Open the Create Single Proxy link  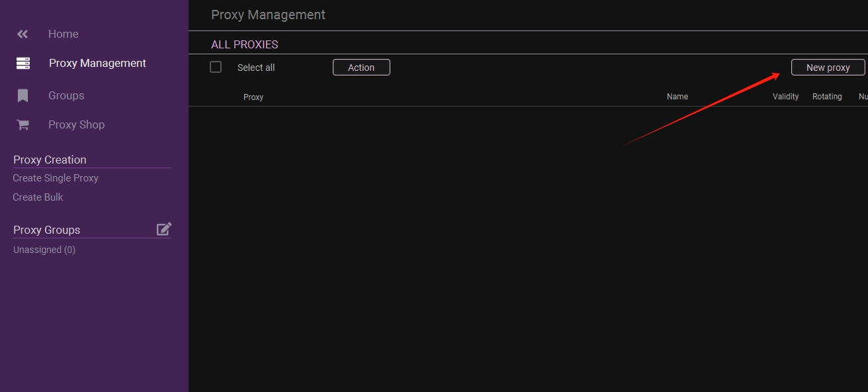coord(56,178)
